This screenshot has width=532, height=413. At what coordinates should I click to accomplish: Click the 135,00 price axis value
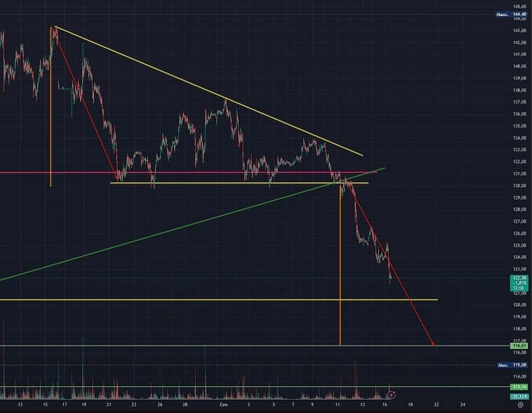point(519,126)
